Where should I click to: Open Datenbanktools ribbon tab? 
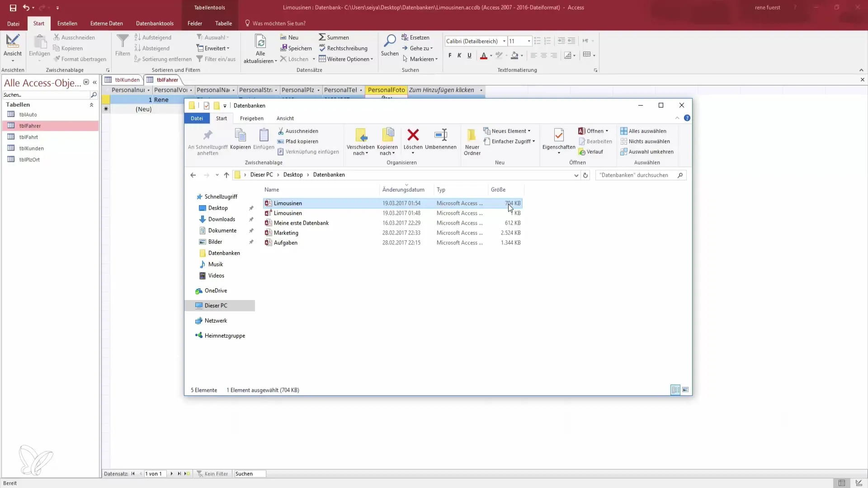coord(155,23)
